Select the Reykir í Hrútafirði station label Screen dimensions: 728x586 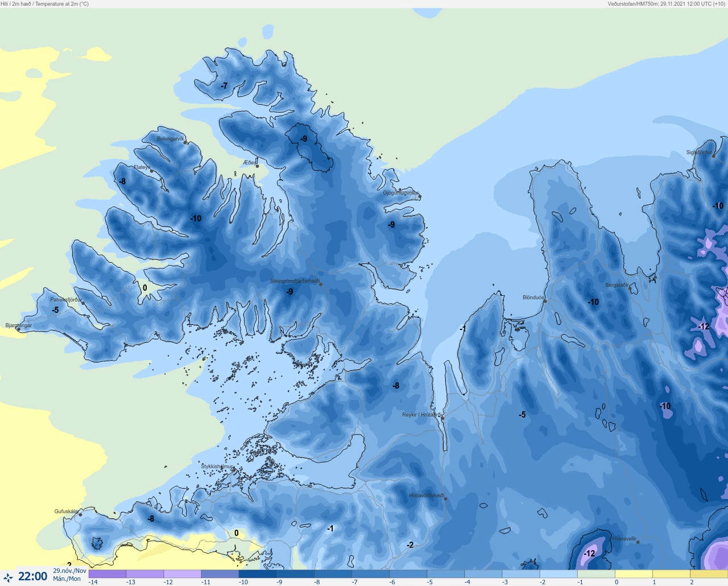click(x=421, y=415)
